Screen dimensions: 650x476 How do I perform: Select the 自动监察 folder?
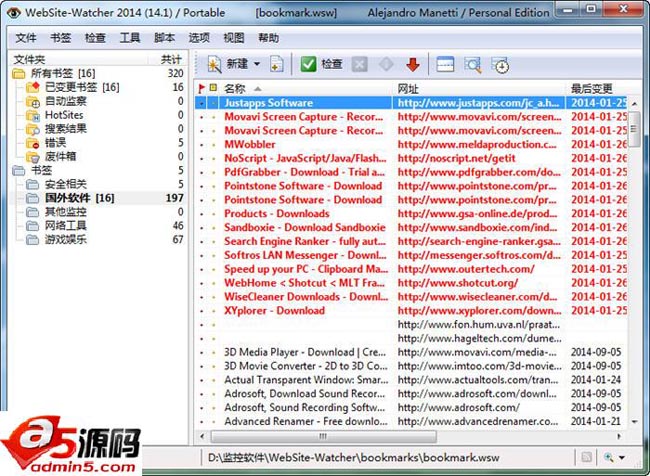[65, 101]
